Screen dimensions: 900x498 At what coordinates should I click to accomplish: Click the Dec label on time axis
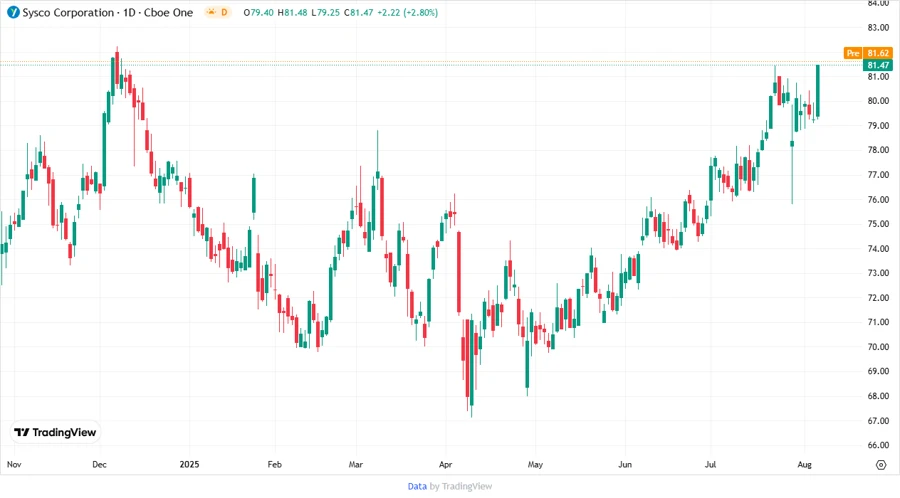[x=99, y=464]
